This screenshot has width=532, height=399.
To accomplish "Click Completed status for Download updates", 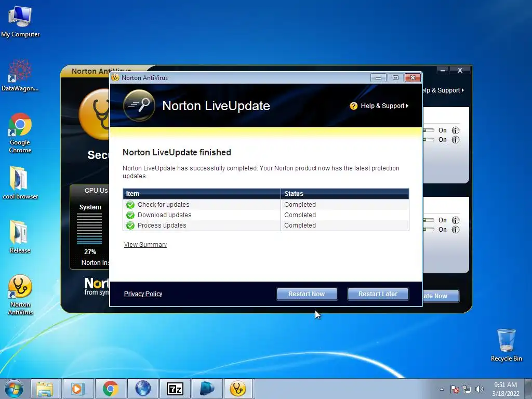I will click(300, 215).
